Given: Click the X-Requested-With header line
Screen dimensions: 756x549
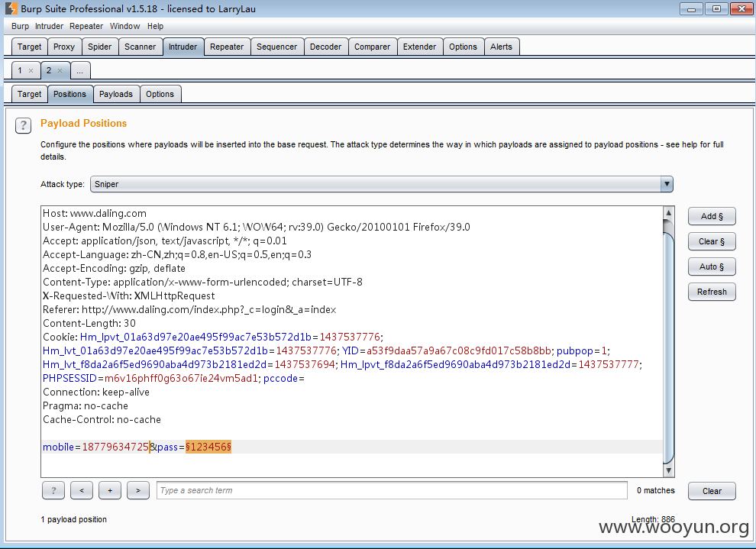Looking at the screenshot, I should click(129, 295).
